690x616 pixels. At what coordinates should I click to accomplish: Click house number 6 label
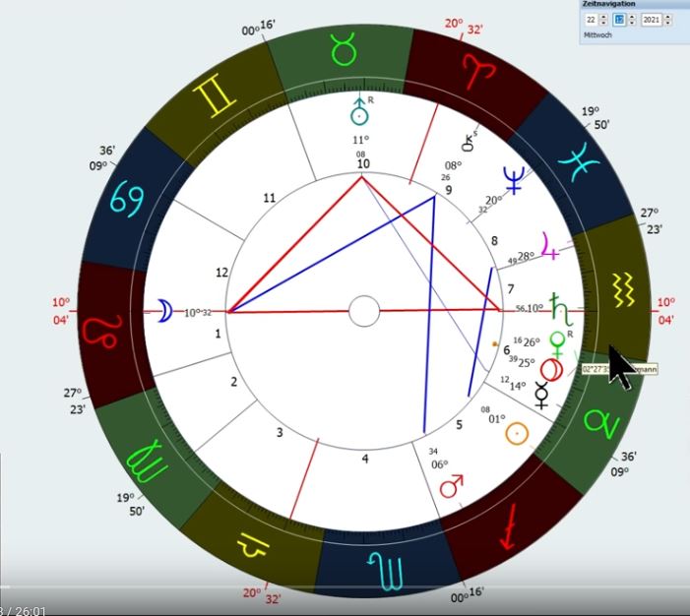[507, 350]
